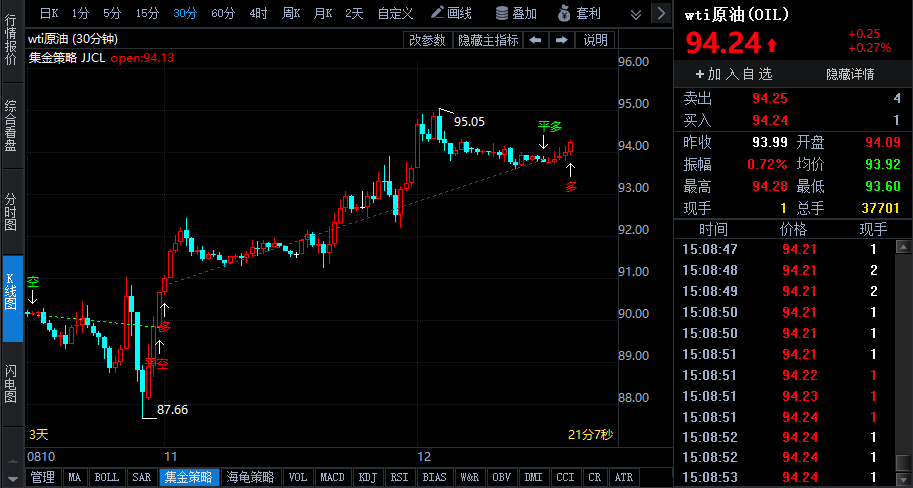Select the BOLL indicator
The height and width of the screenshot is (488, 913).
click(107, 477)
